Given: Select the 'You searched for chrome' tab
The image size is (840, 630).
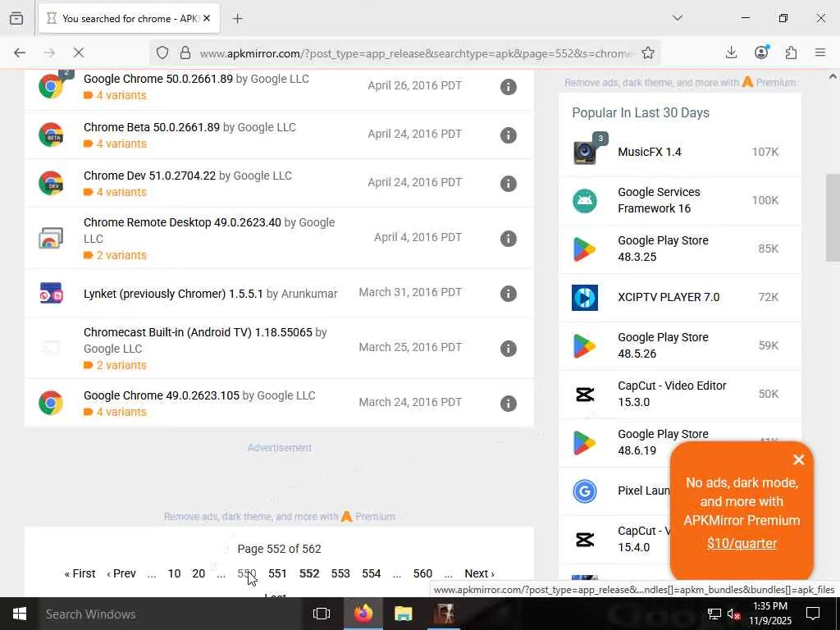Looking at the screenshot, I should point(128,19).
